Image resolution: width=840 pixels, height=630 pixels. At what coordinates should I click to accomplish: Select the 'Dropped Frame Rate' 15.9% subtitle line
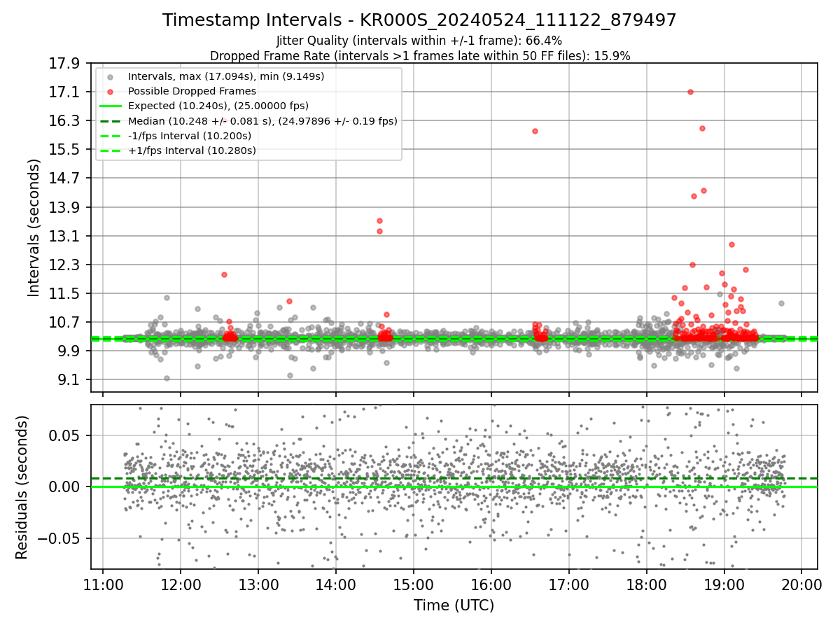(x=420, y=55)
